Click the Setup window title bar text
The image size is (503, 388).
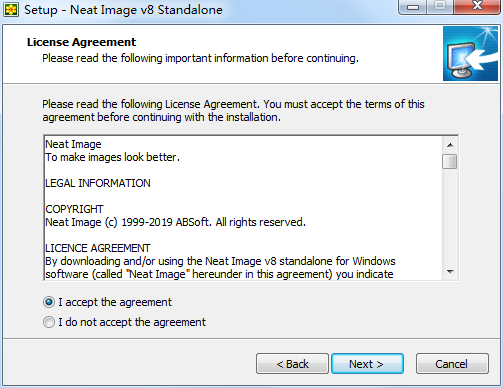(x=123, y=10)
